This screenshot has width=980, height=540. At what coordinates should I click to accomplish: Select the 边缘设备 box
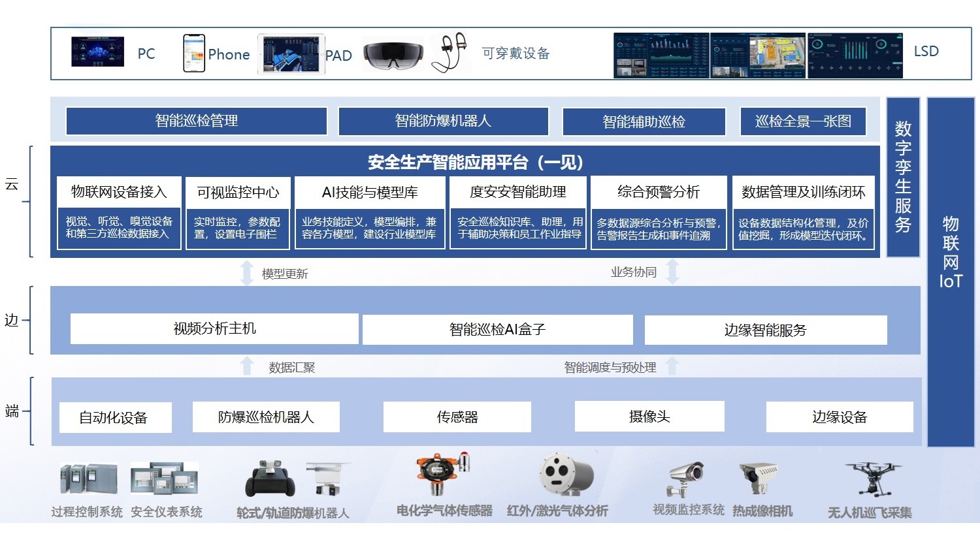(x=840, y=417)
